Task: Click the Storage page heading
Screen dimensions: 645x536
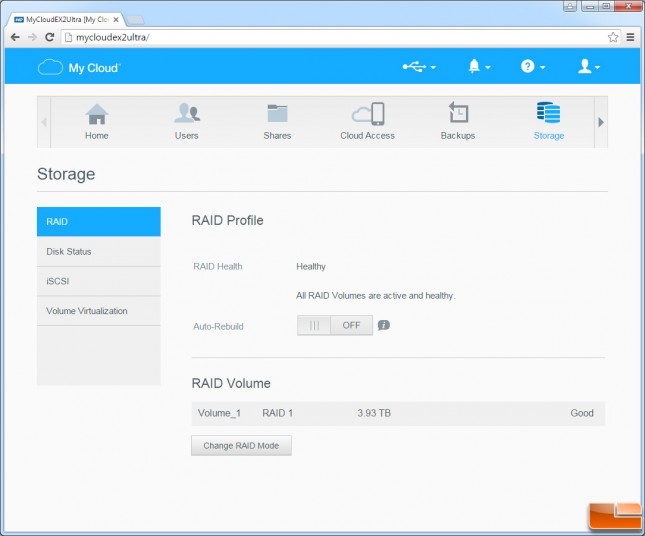Action: (66, 174)
